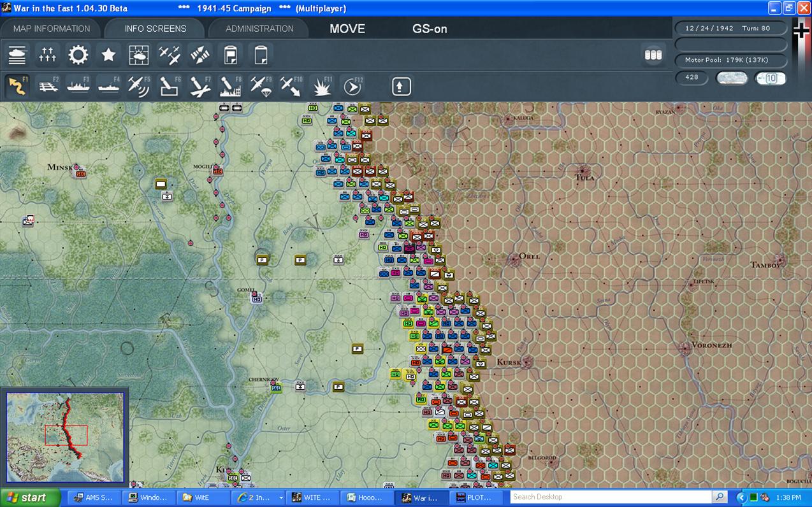Viewport: 812px width, 507px height.
Task: Select F7 bomb airfield mode
Action: click(200, 86)
